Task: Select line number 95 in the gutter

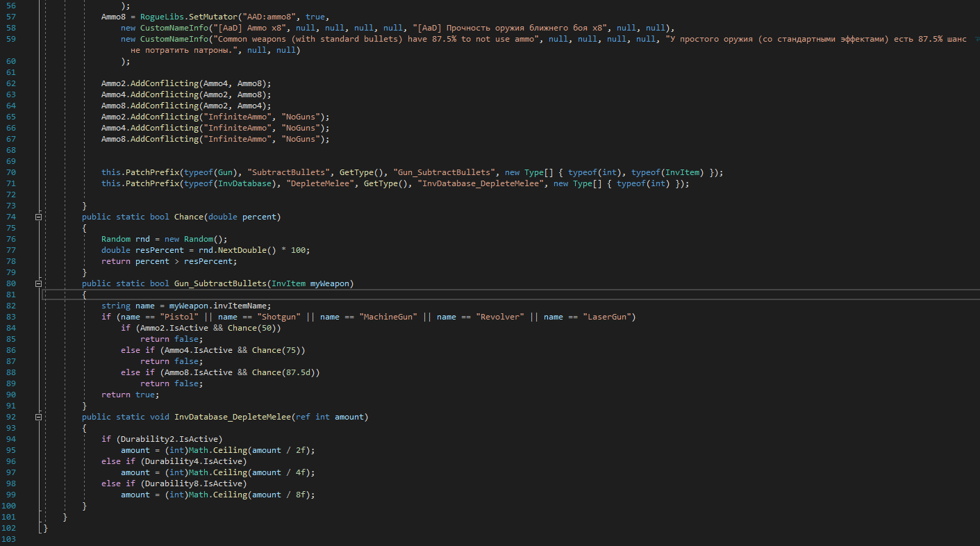Action: pos(10,450)
